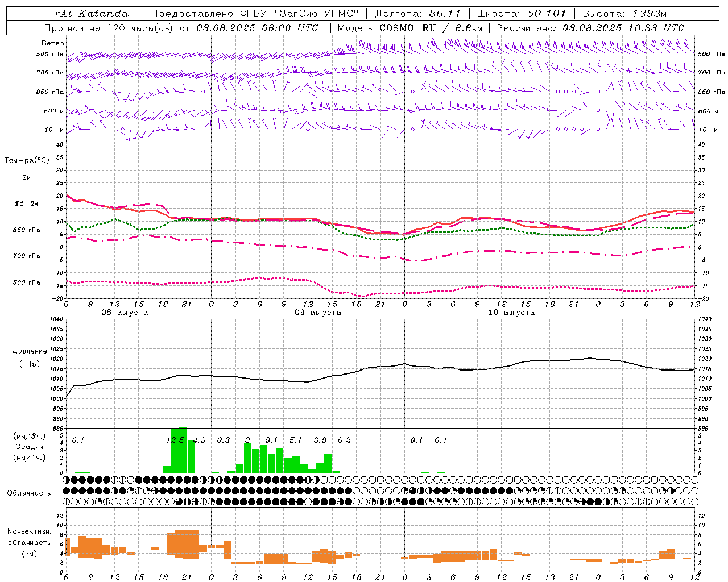
Task: Click the Td 2м dew point legend entry
Action: coord(26,203)
